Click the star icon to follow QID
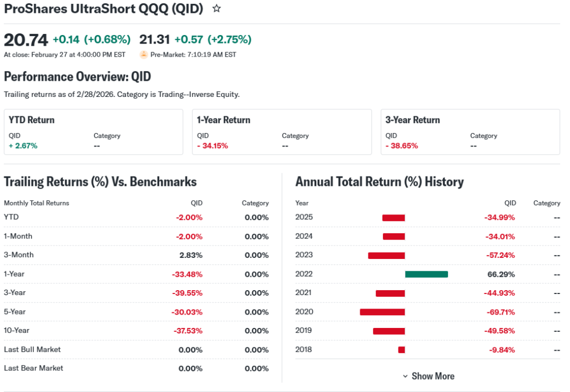Screen dimensions: 570x392 pyautogui.click(x=217, y=9)
